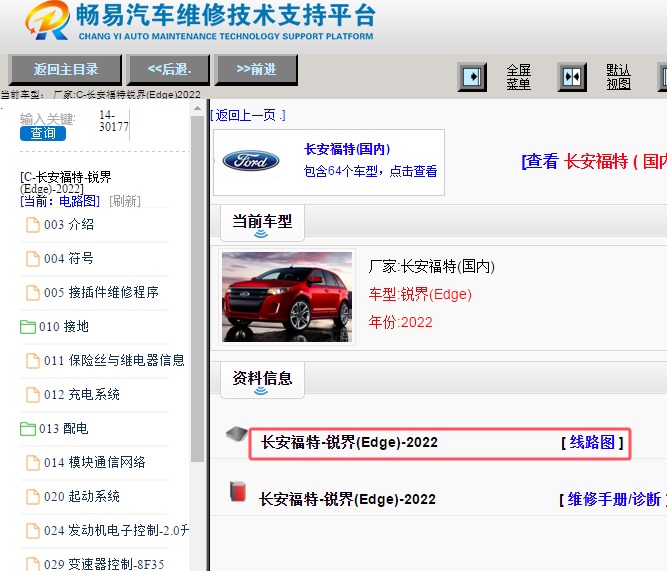Click the grey chip icon beside 线路图 row
This screenshot has height=571, width=667.
point(237,434)
